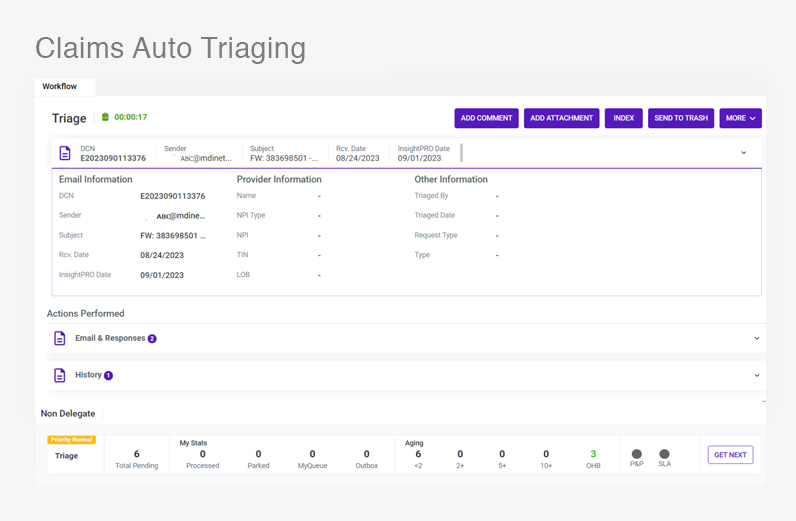The width and height of the screenshot is (796, 521).
Task: Click the ADD ATTACHMENT button
Action: coord(561,118)
